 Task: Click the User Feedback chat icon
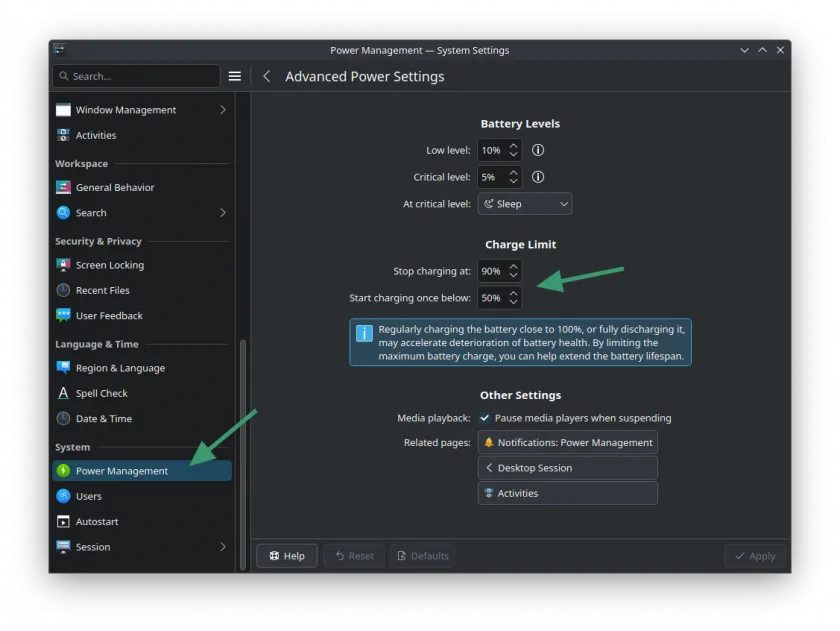(63, 316)
